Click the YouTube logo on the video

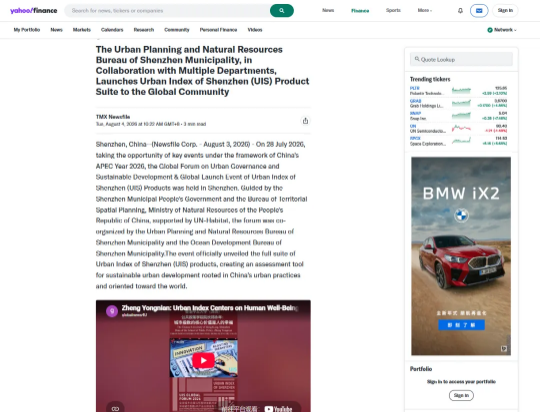(x=278, y=409)
